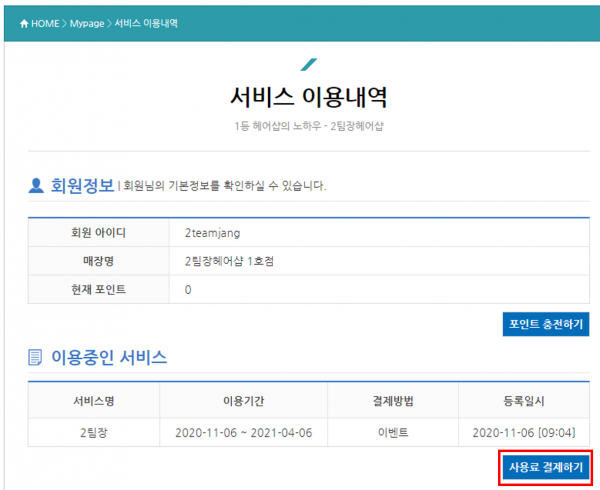Click the home icon in breadcrumb
The height and width of the screenshot is (490, 600).
(24, 24)
